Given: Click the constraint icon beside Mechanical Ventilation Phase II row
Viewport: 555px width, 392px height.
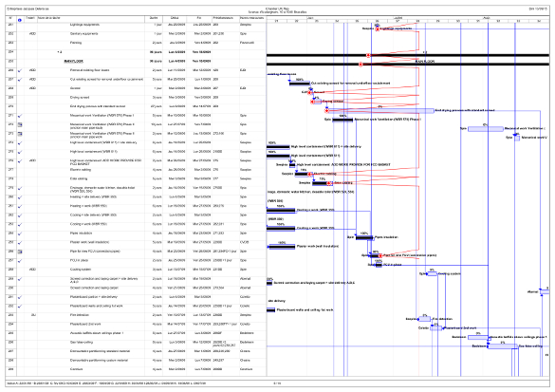Looking at the screenshot, I should point(20,124).
